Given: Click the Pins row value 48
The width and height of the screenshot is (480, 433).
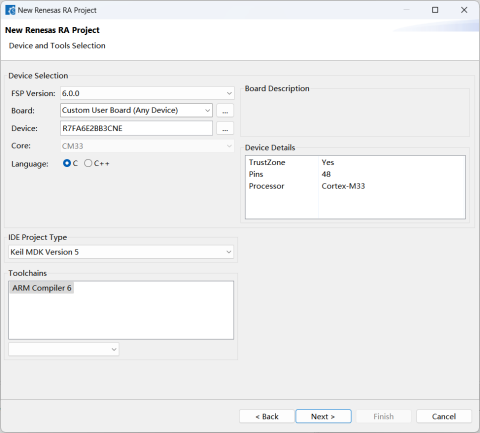Looking at the screenshot, I should coord(326,174).
